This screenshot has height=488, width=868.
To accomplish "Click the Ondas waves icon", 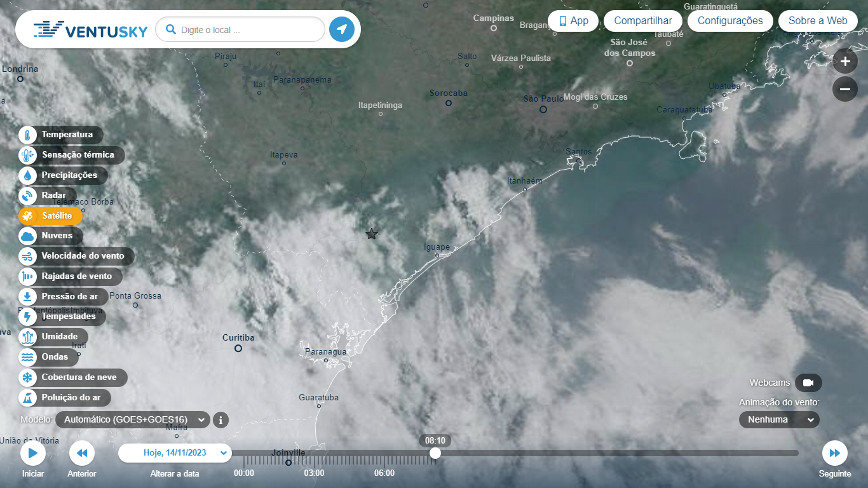I will coord(28,357).
